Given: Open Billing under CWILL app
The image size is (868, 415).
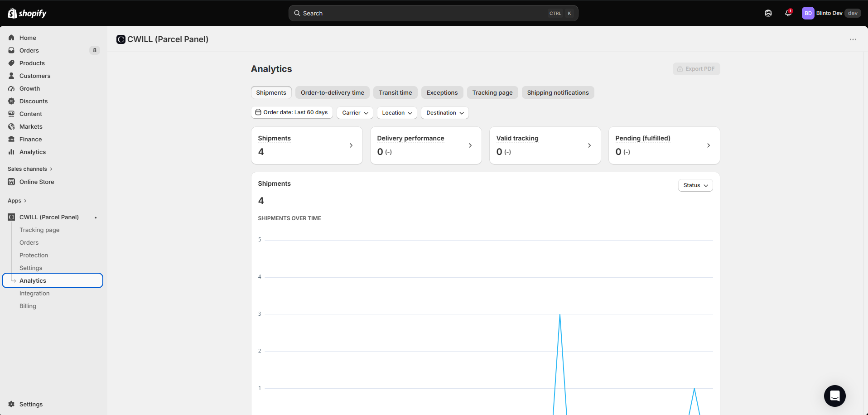Looking at the screenshot, I should (x=28, y=306).
